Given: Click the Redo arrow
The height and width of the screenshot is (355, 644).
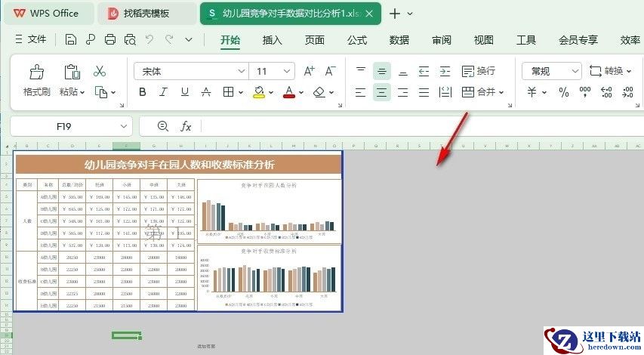Looking at the screenshot, I should (x=169, y=39).
